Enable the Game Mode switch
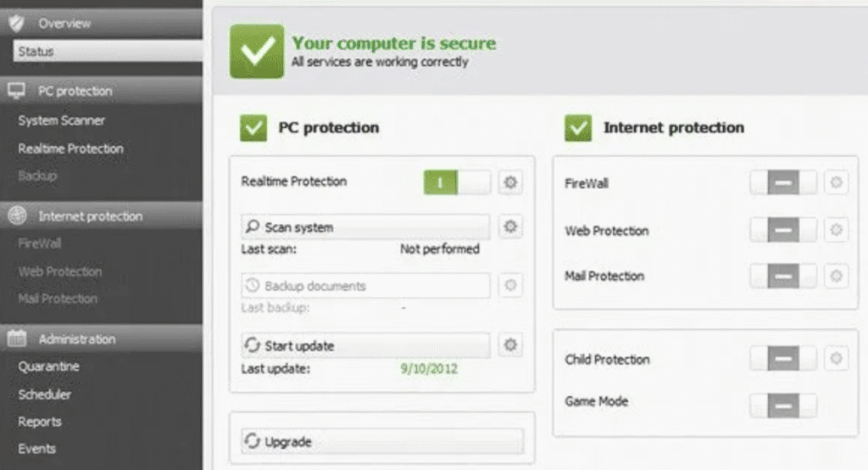 (x=783, y=405)
